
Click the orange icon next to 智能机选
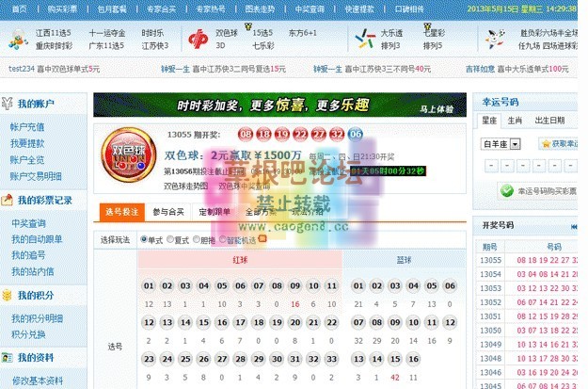click(x=262, y=238)
